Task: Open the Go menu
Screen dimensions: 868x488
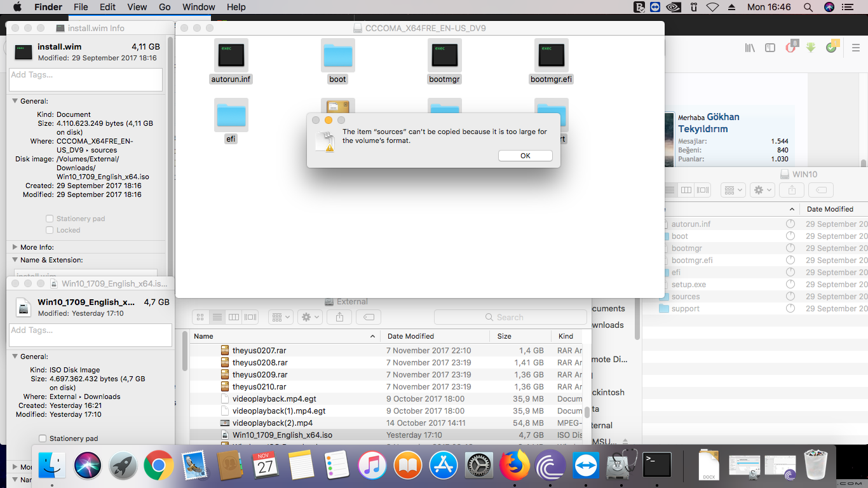Action: [x=165, y=7]
